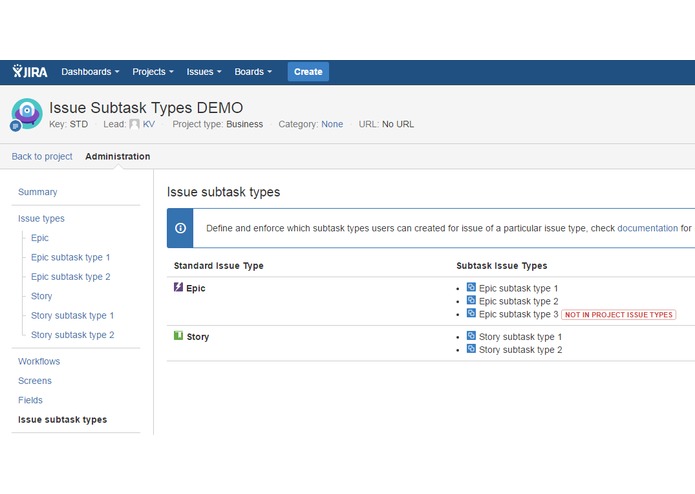Click the lead user avatar next to KV

[x=134, y=124]
